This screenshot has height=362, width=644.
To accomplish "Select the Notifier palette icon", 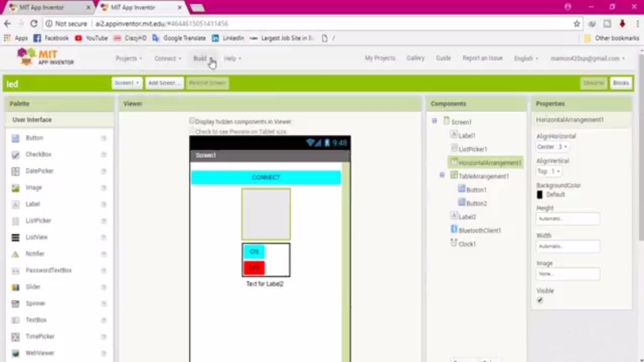I will tap(16, 254).
